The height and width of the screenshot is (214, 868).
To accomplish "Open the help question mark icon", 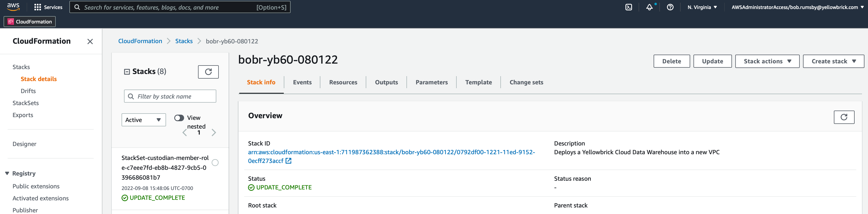I will coord(670,7).
